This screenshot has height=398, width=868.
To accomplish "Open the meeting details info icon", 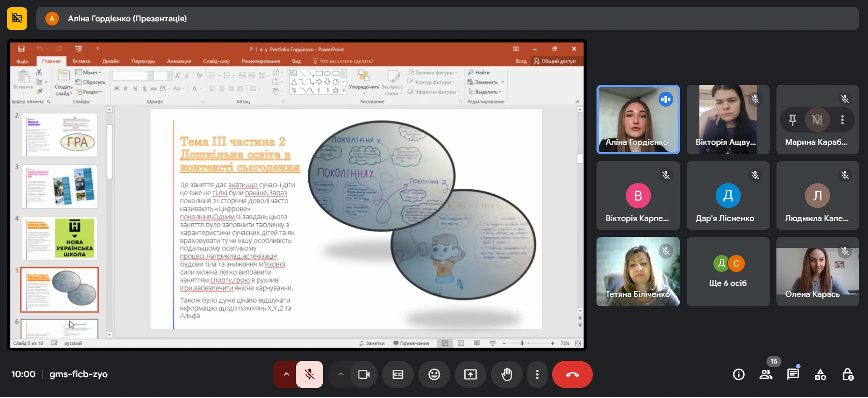I will point(739,374).
